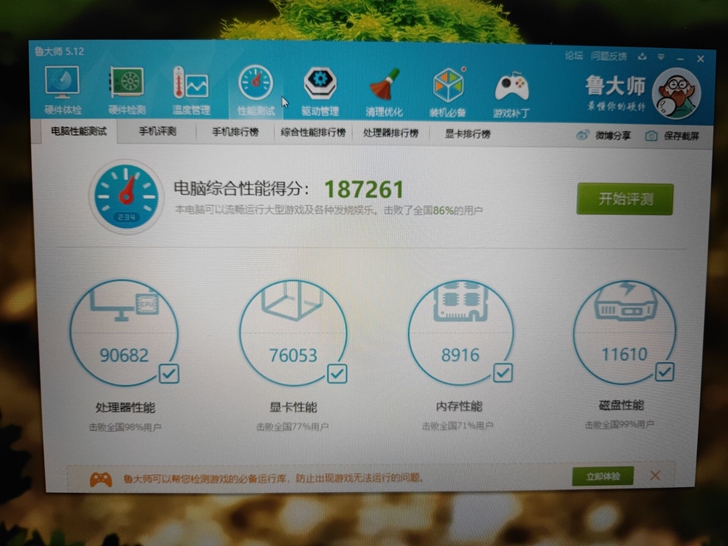This screenshot has width=728, height=546.
Task: Click the 电脑综合性能得分 heading
Action: 241,188
